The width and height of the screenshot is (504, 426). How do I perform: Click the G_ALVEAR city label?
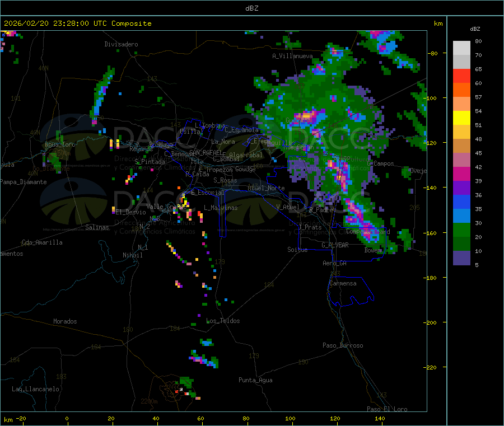[335, 245]
